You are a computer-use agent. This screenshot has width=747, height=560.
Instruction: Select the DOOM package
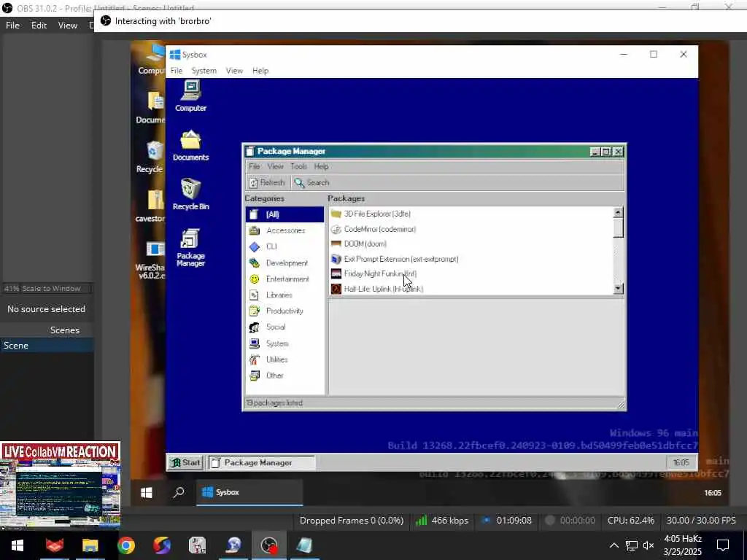(471, 244)
